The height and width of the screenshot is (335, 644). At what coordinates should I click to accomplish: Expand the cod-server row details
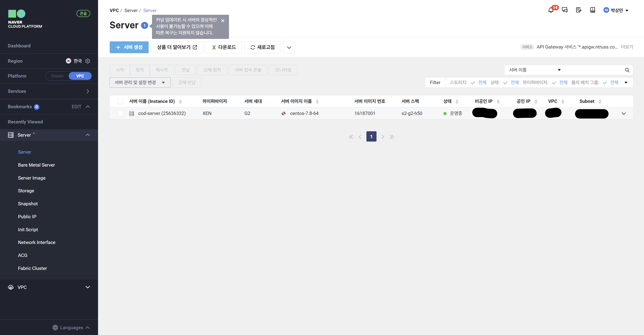pos(623,113)
